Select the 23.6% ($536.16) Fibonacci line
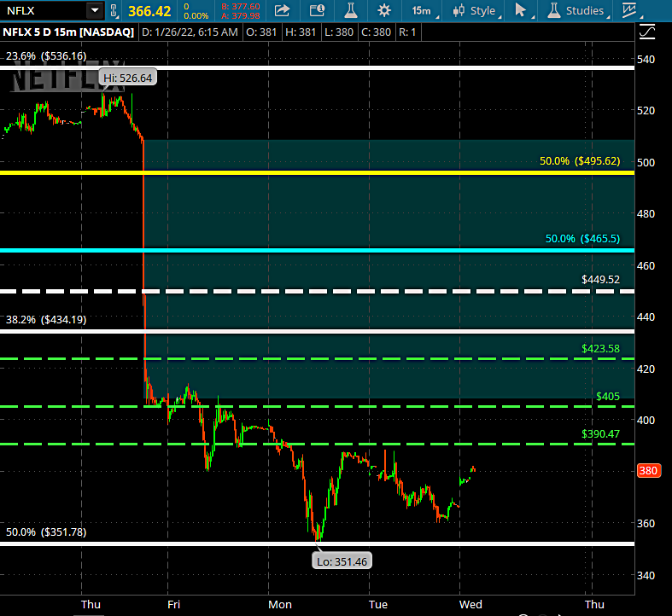Viewport: 672px width, 616px height. [317, 67]
